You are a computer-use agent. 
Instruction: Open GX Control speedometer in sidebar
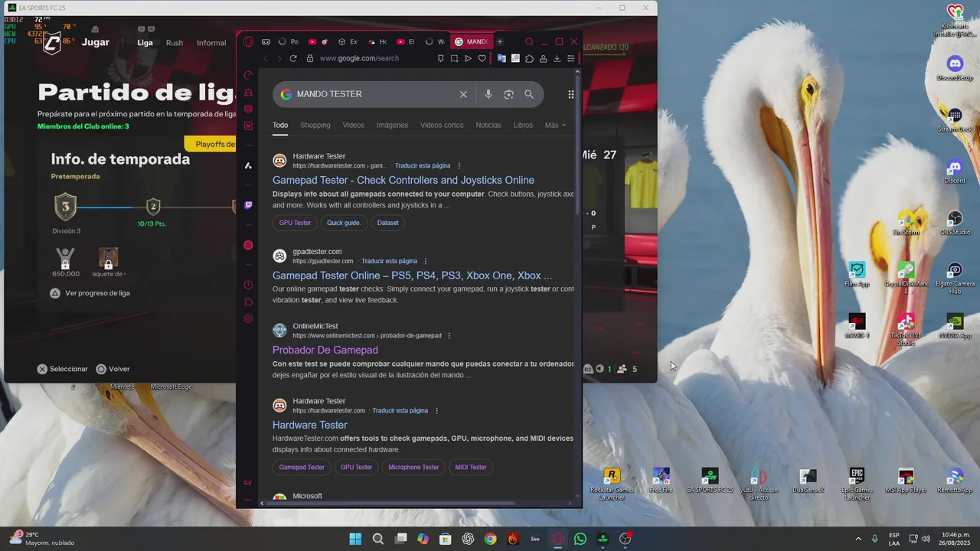point(248,75)
